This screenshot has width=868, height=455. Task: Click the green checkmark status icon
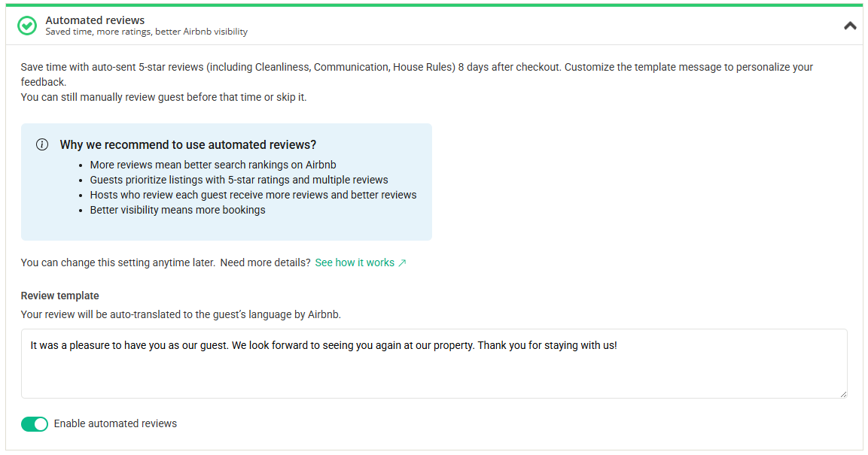pyautogui.click(x=27, y=26)
